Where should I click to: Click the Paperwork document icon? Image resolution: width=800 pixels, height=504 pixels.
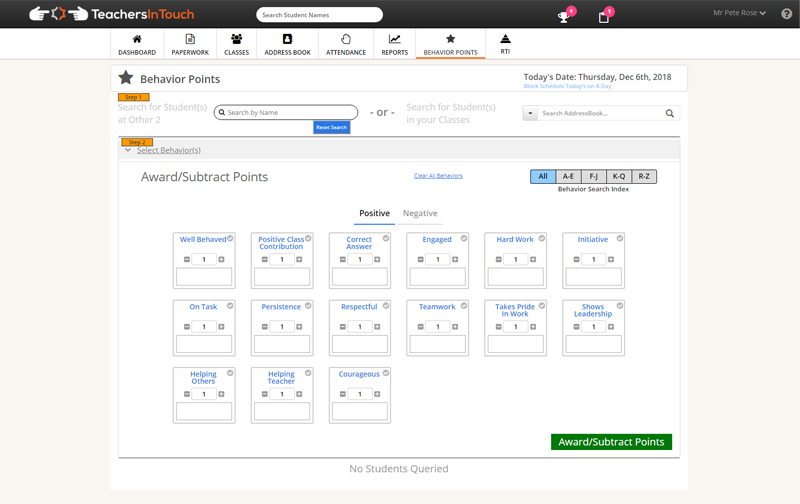click(190, 39)
